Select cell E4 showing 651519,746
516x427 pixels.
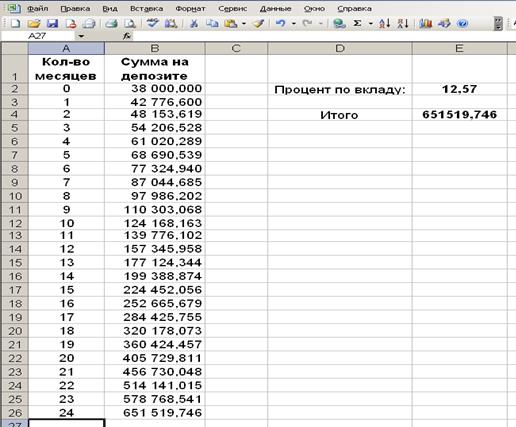pos(459,115)
